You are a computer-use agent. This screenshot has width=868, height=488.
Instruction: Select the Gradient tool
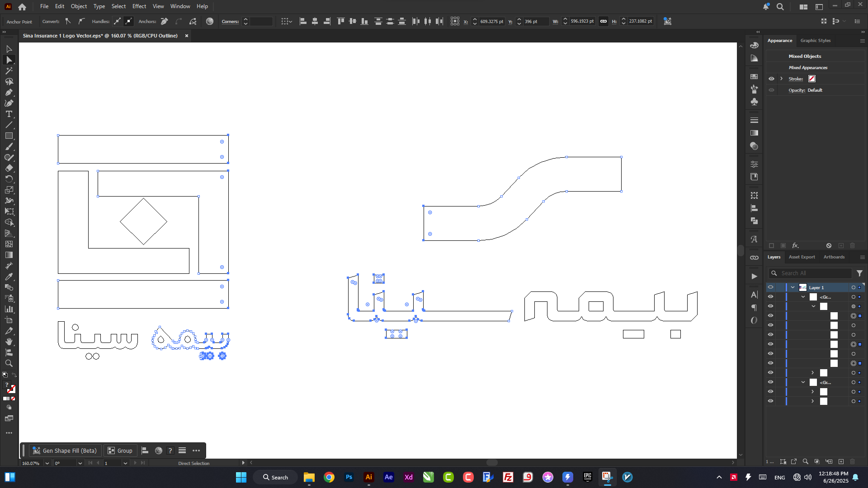pyautogui.click(x=9, y=255)
